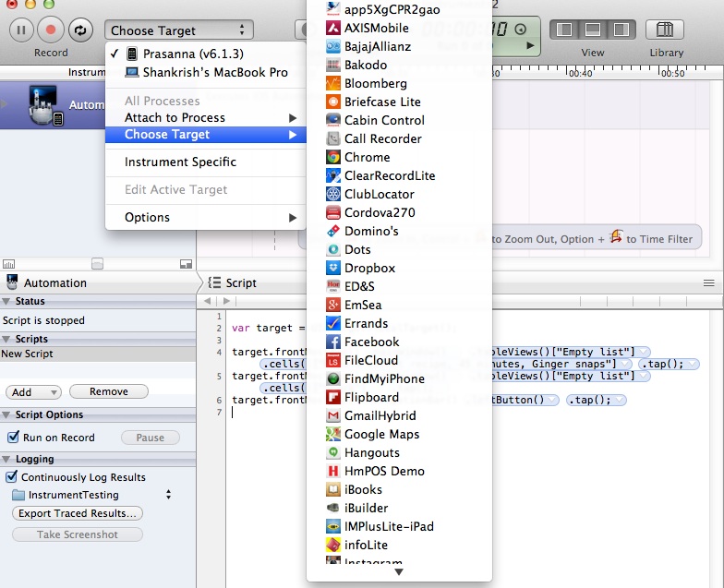Choose Cordova270 app
The height and width of the screenshot is (588, 724).
click(x=399, y=212)
